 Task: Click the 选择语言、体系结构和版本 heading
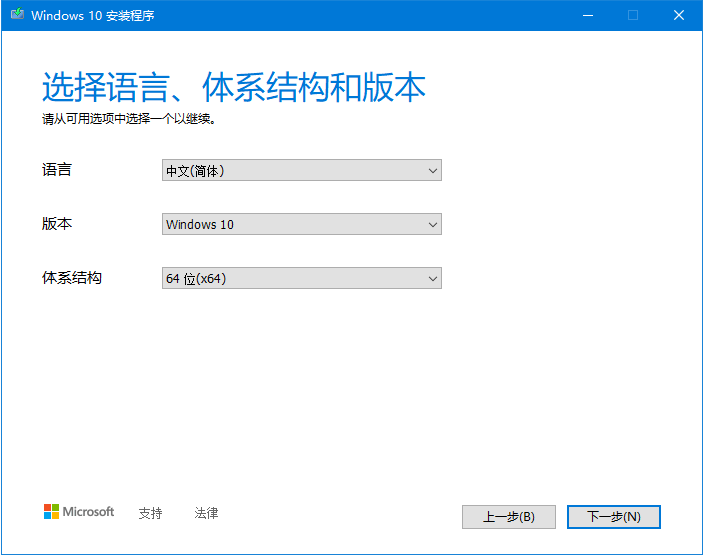pyautogui.click(x=234, y=88)
